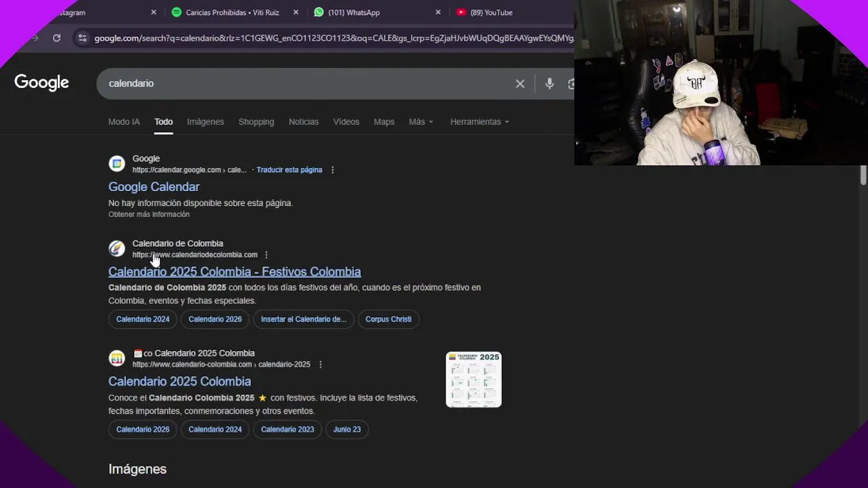The height and width of the screenshot is (488, 868).
Task: Switch to the (101) WhatsApp tab
Action: [x=353, y=12]
